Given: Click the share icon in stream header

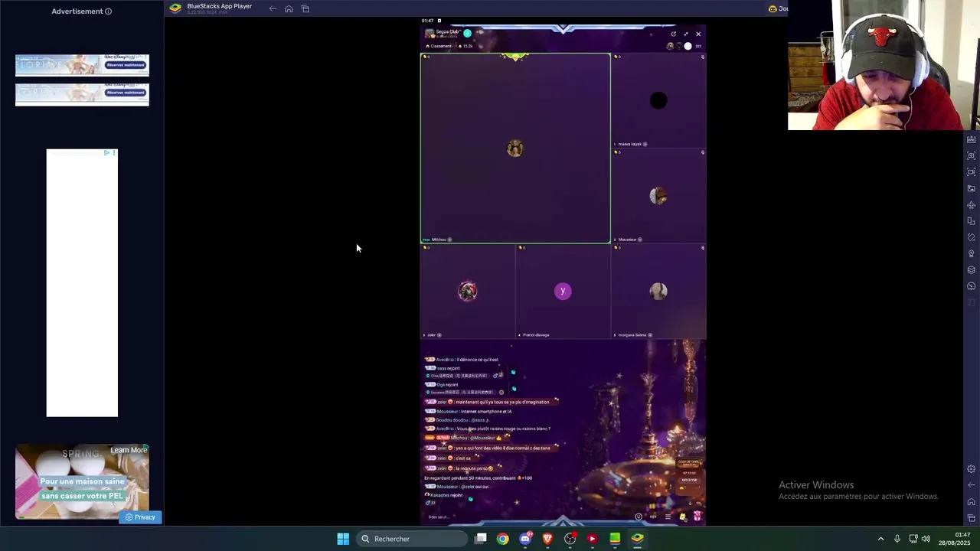Looking at the screenshot, I should [673, 34].
